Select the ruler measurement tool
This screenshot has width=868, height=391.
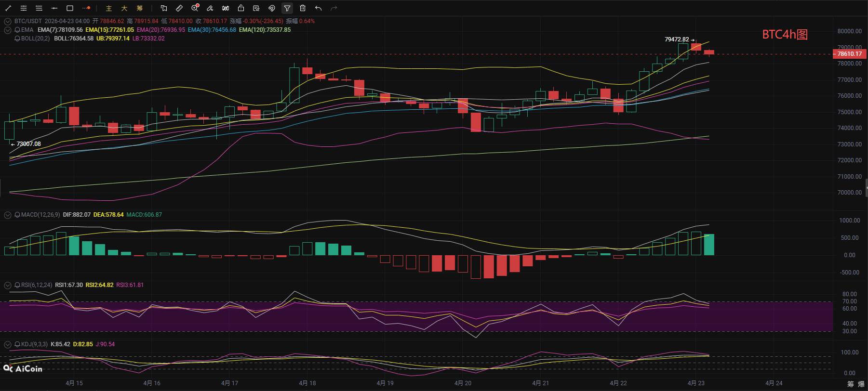[x=179, y=8]
